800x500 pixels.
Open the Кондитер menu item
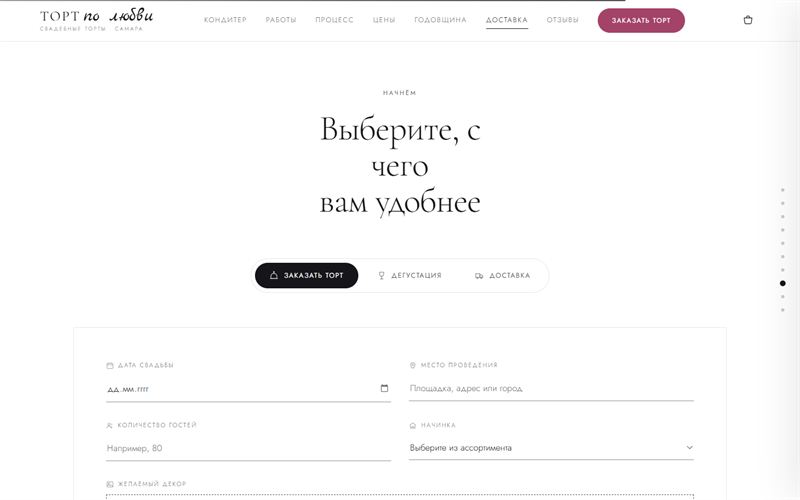[x=225, y=20]
